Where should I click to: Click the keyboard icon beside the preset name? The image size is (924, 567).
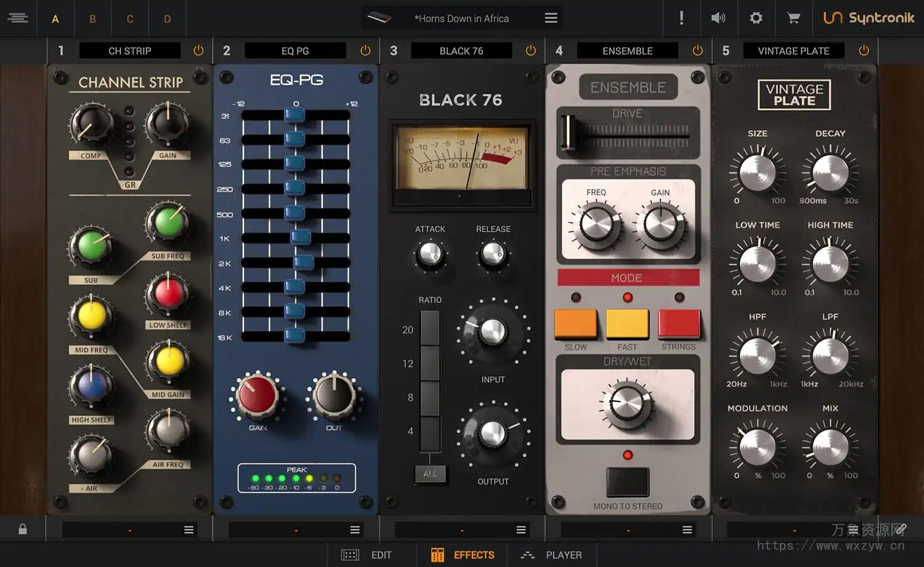click(x=379, y=17)
